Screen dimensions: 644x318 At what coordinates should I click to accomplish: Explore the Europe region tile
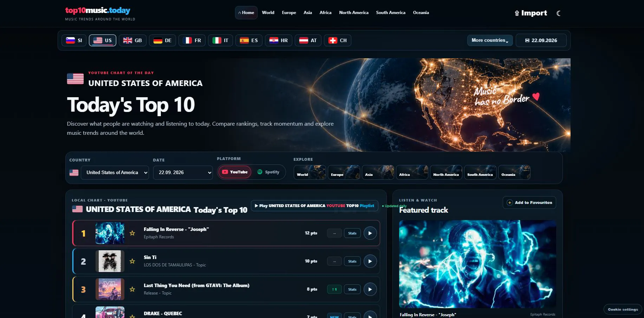point(344,172)
